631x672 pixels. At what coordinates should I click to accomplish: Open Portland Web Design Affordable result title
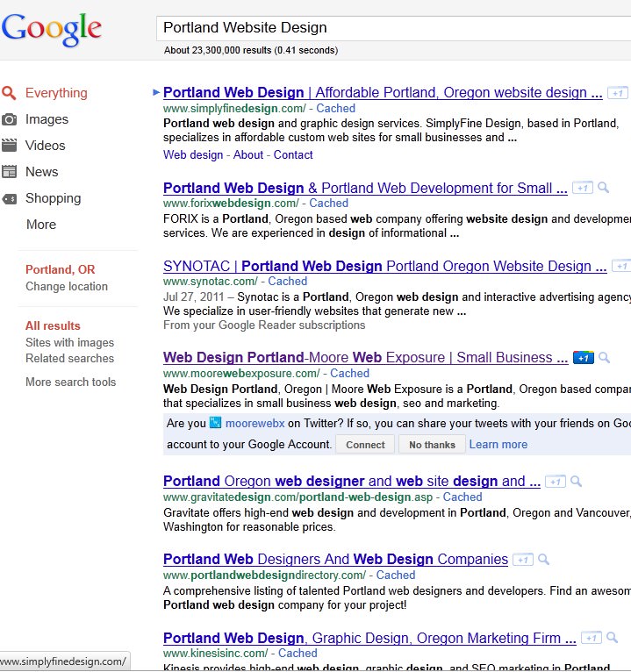coord(383,93)
